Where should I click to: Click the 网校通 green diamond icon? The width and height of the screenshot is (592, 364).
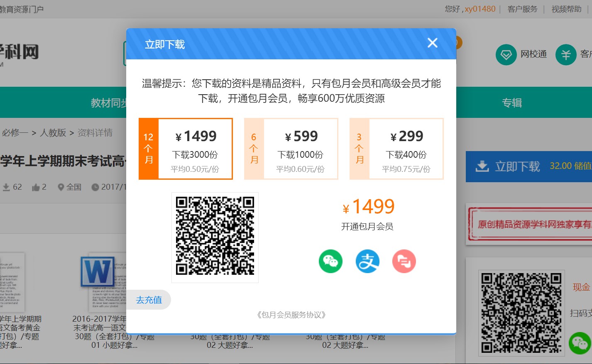(506, 55)
